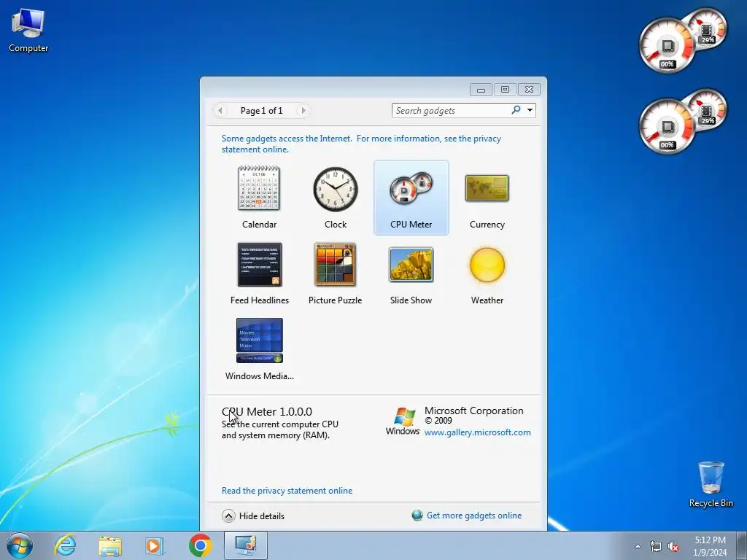The width and height of the screenshot is (747, 560).
Task: Click the globe icon beside Get more gadgets
Action: point(417,516)
